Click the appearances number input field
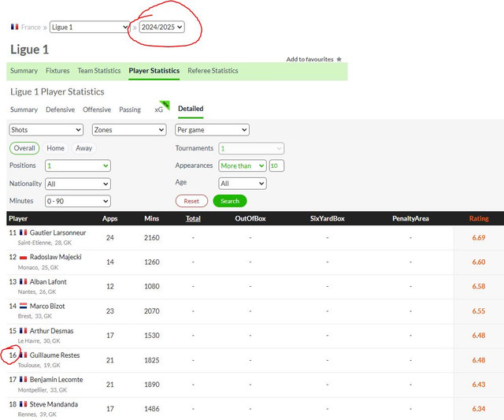 click(x=276, y=165)
